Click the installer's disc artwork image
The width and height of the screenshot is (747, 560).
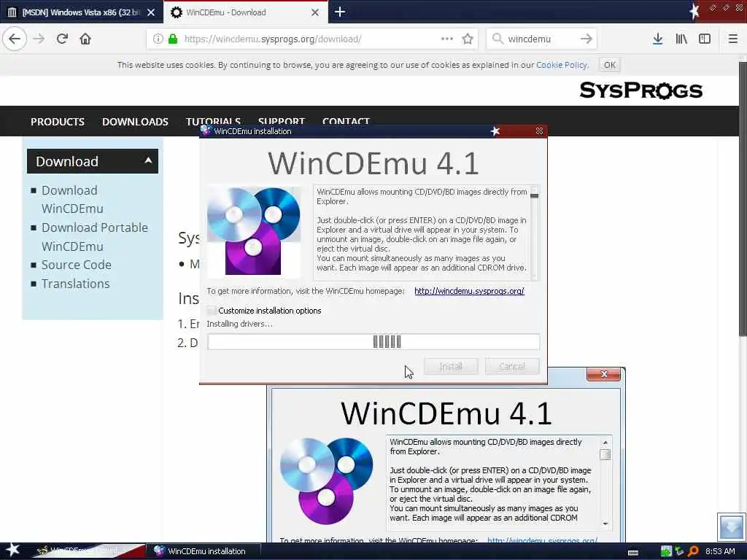(x=253, y=230)
